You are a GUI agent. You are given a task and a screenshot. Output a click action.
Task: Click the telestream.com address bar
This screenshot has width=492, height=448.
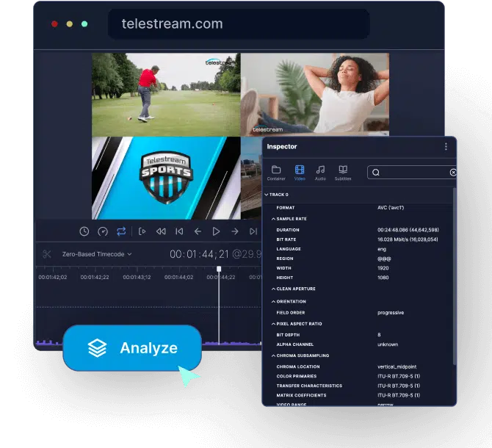(239, 24)
